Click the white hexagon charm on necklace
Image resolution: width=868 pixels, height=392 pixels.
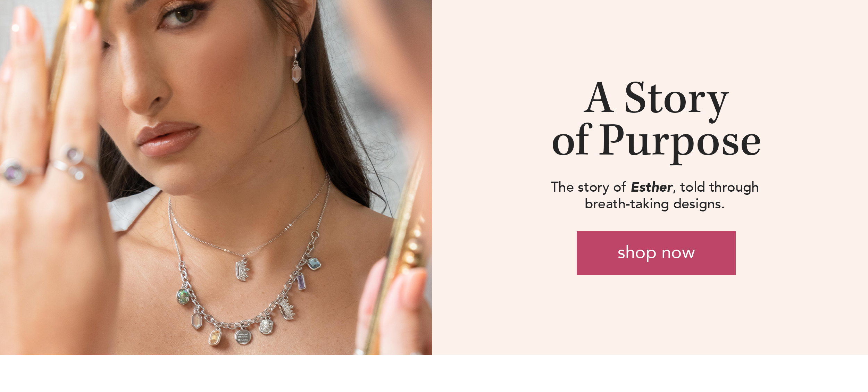[197, 321]
